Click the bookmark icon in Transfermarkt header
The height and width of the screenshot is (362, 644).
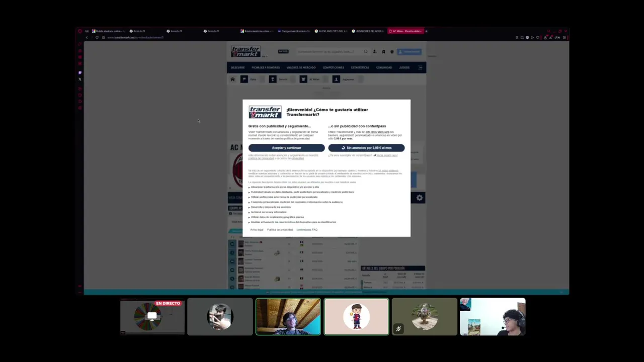tap(383, 51)
